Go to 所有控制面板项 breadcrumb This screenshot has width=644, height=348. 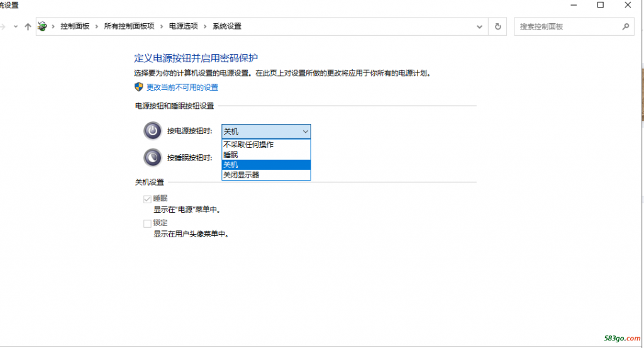(129, 26)
